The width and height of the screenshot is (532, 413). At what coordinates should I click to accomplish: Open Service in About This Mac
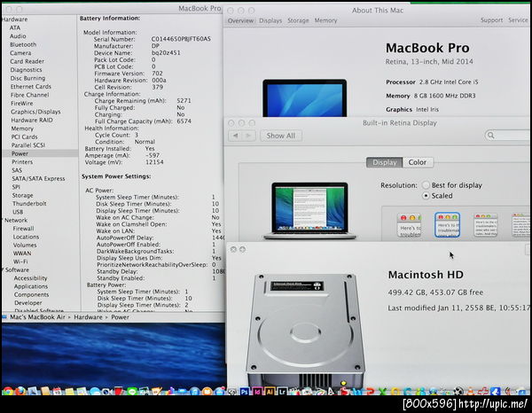pyautogui.click(x=518, y=20)
